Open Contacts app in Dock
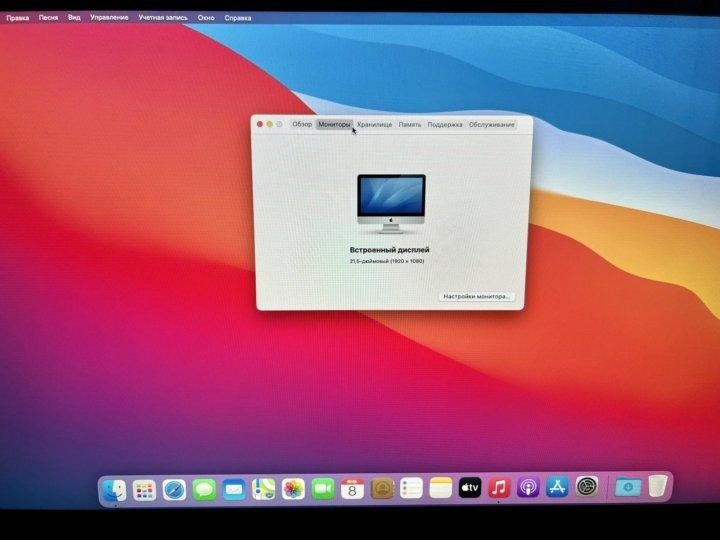This screenshot has height=540, width=720. click(x=382, y=489)
